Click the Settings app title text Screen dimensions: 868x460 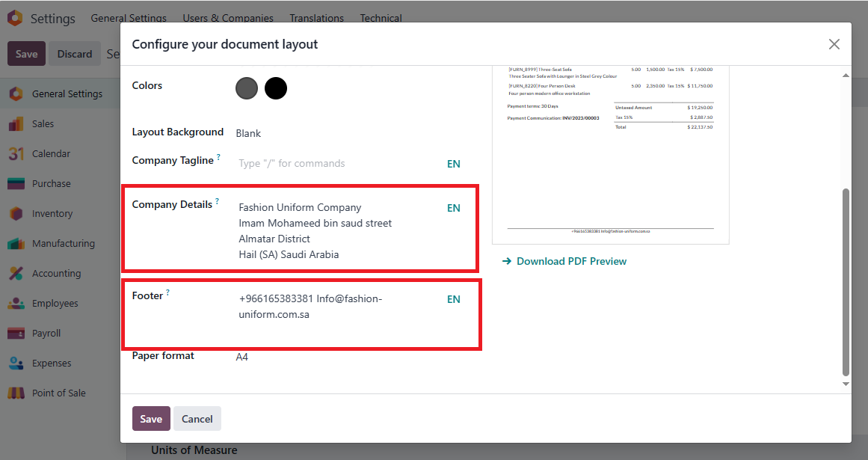52,19
